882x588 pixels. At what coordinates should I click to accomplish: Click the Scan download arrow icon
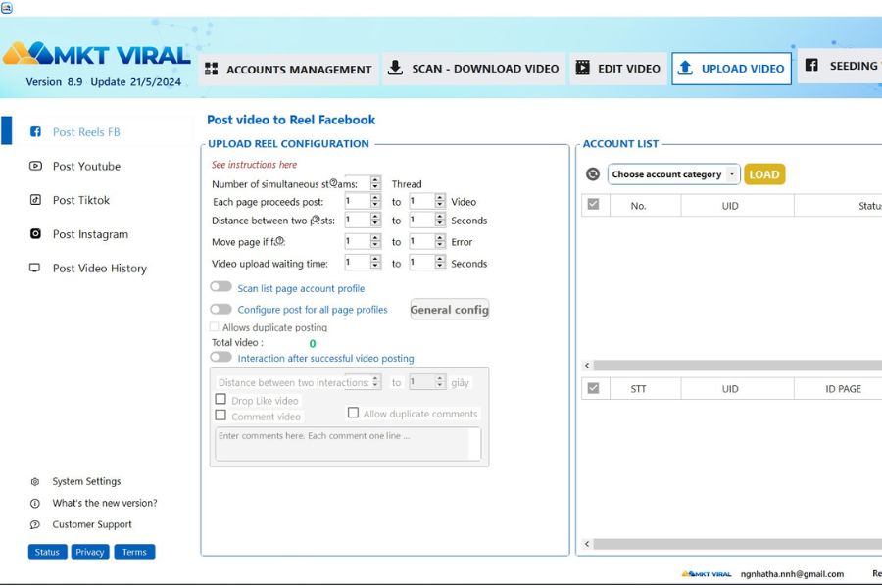pos(396,68)
